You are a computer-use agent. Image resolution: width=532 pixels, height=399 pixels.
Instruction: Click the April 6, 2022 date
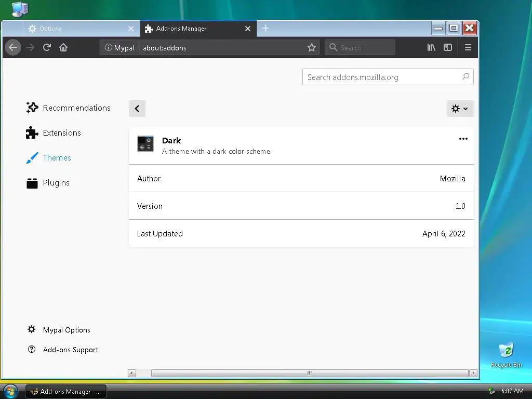[x=444, y=234]
